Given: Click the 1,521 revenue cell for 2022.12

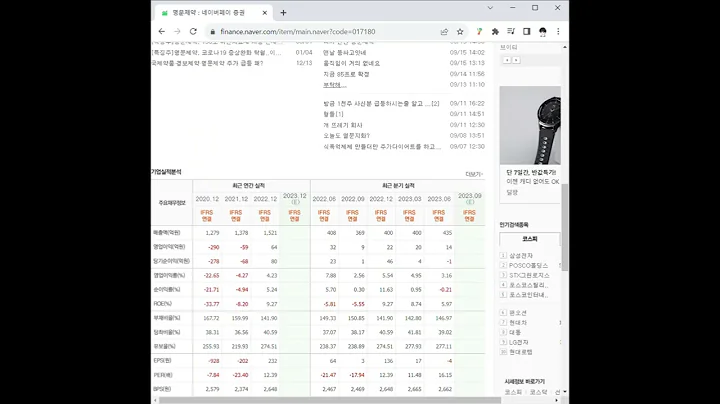Looking at the screenshot, I should (269, 233).
